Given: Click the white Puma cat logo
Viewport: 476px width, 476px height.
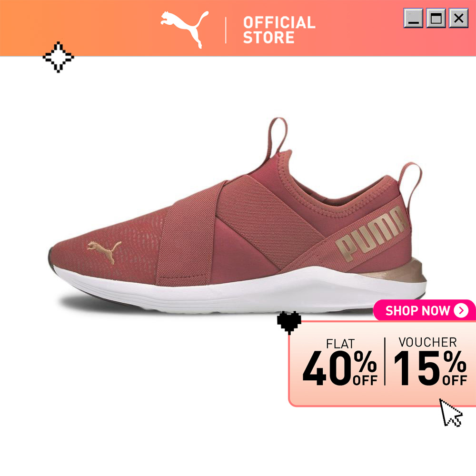Looking at the screenshot, I should [185, 30].
